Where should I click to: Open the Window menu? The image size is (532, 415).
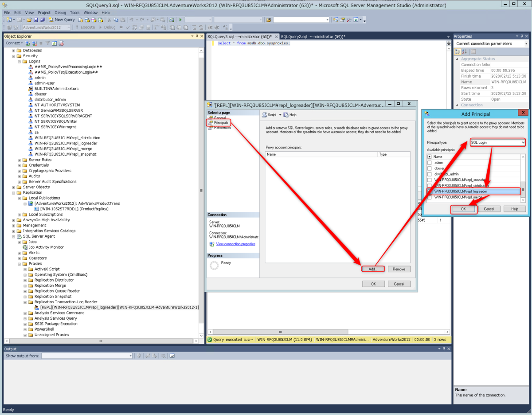click(x=90, y=13)
